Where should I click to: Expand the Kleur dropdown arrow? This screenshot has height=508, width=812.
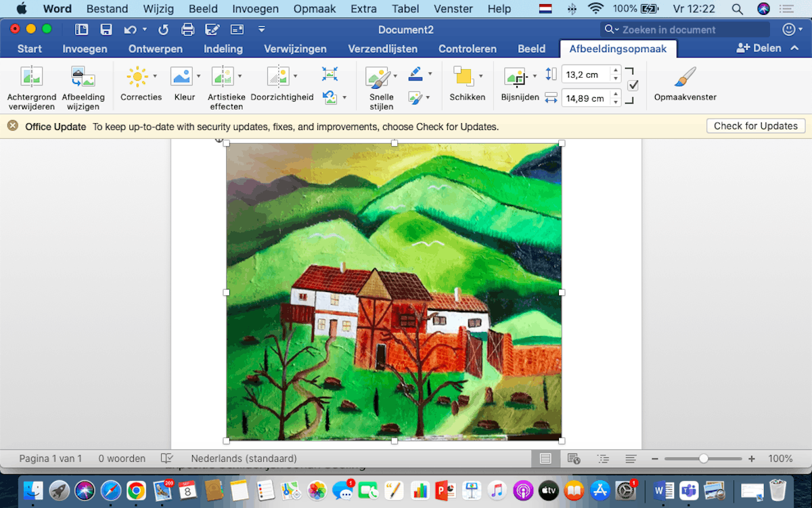pyautogui.click(x=198, y=77)
